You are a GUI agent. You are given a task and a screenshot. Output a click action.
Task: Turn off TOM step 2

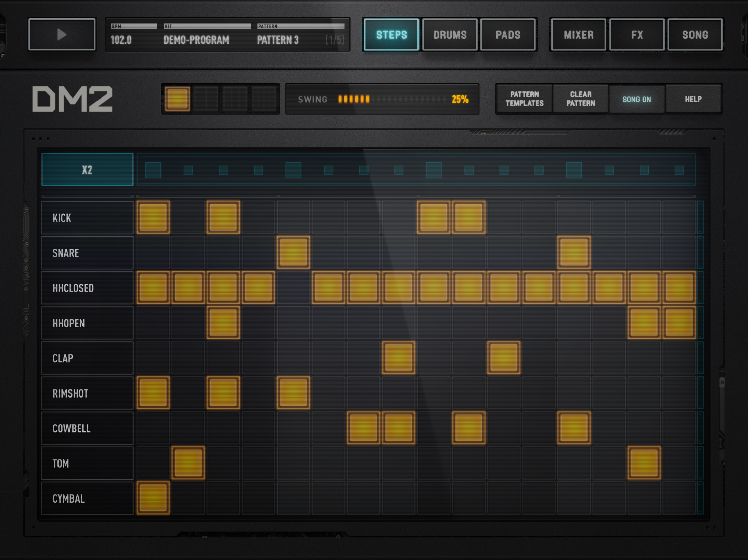[x=188, y=463]
